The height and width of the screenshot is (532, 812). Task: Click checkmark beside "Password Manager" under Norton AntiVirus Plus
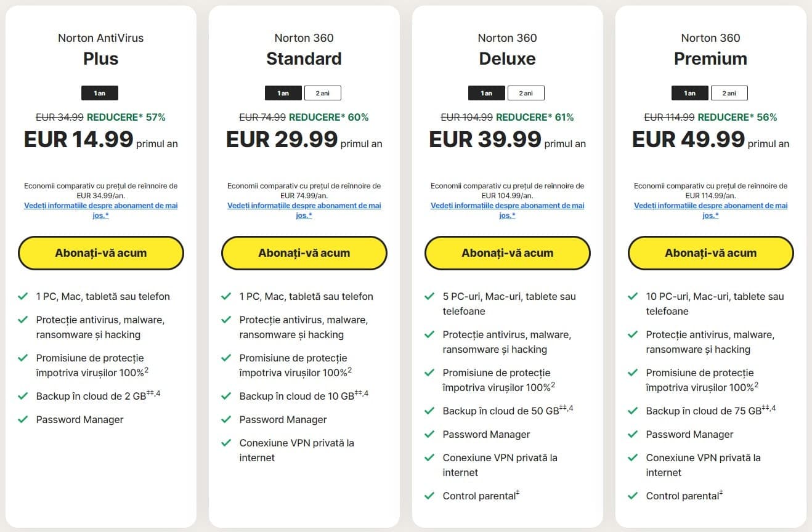point(22,419)
